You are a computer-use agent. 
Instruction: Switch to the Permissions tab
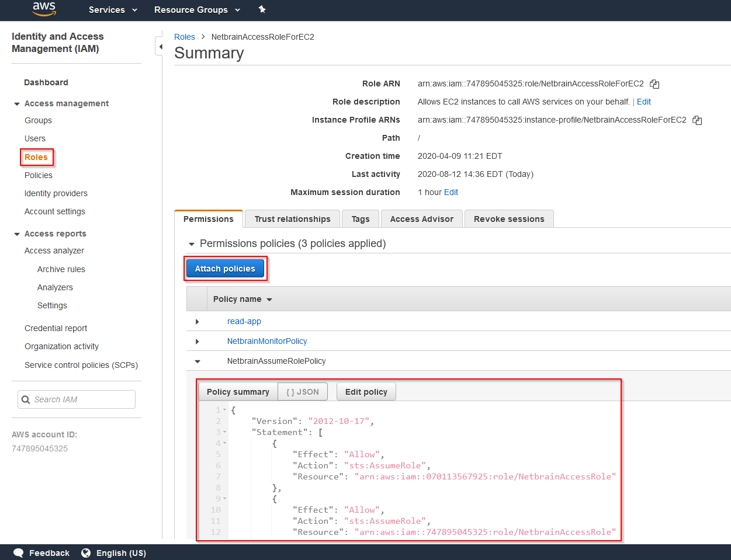(x=209, y=219)
